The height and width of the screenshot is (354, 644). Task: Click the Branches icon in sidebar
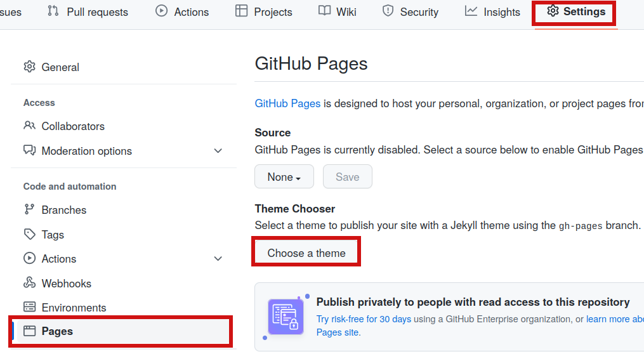29,209
